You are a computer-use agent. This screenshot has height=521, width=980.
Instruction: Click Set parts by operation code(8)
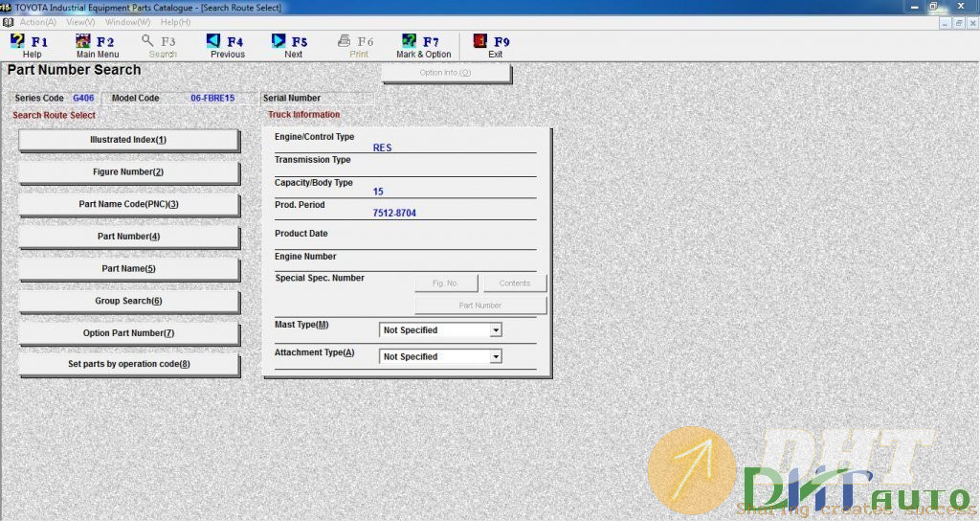point(128,364)
